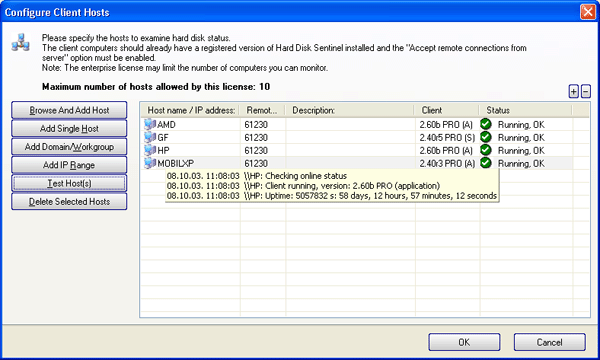The image size is (600, 360).
Task: Run Test Host(s) on hosts
Action: 69,183
